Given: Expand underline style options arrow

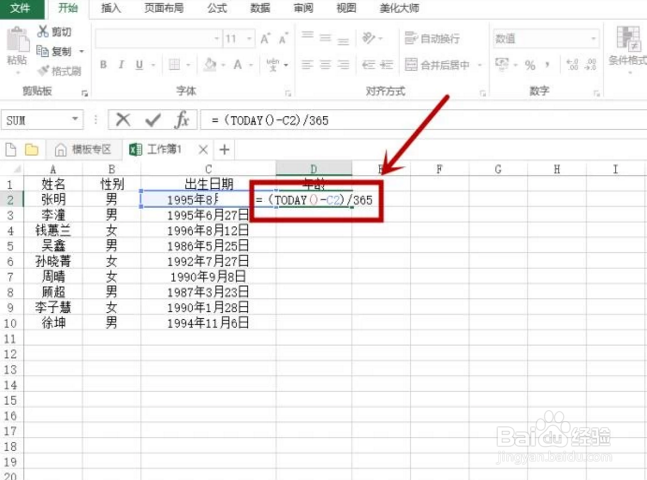Looking at the screenshot, I should [153, 65].
